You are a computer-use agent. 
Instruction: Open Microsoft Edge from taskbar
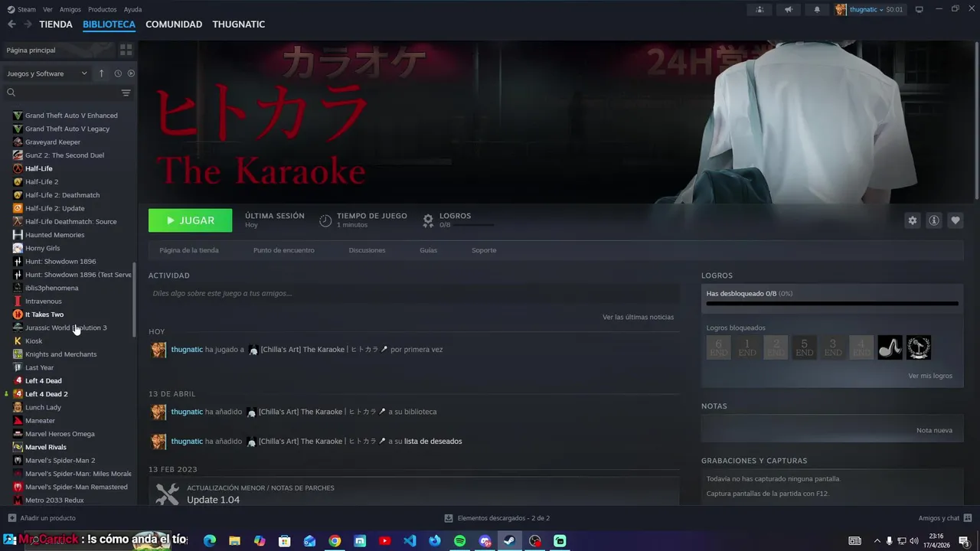pyautogui.click(x=210, y=540)
